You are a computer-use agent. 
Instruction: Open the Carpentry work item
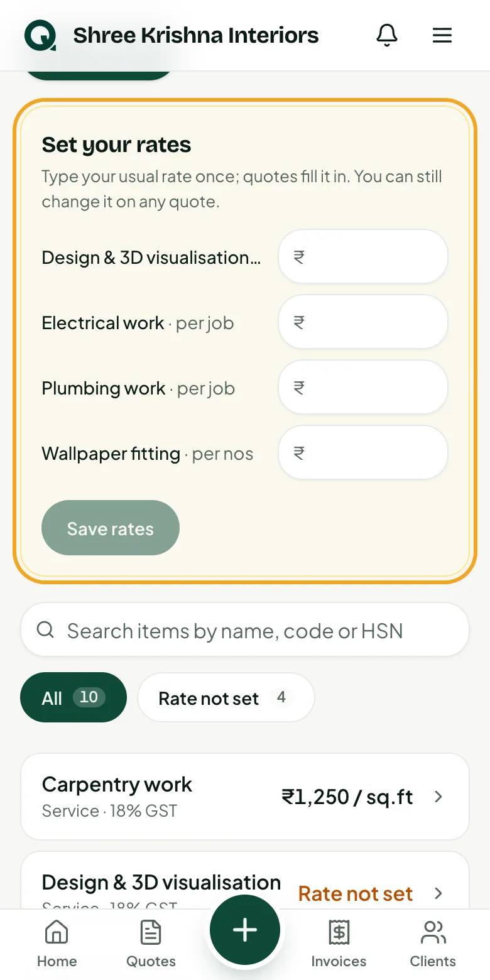pos(245,797)
